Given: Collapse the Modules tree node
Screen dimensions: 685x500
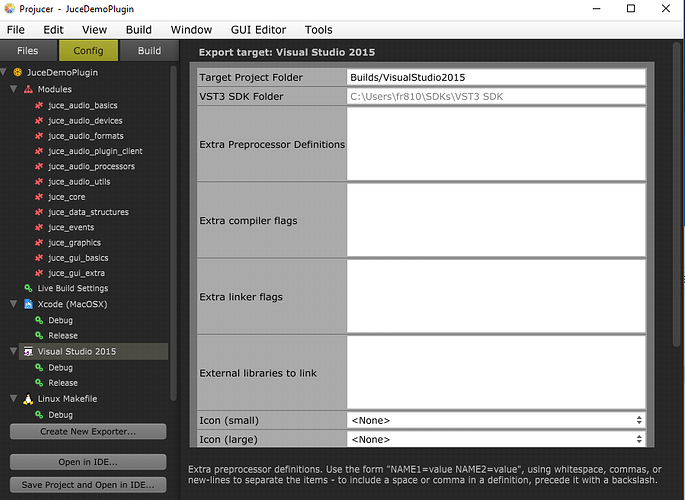Looking at the screenshot, I should coord(14,89).
